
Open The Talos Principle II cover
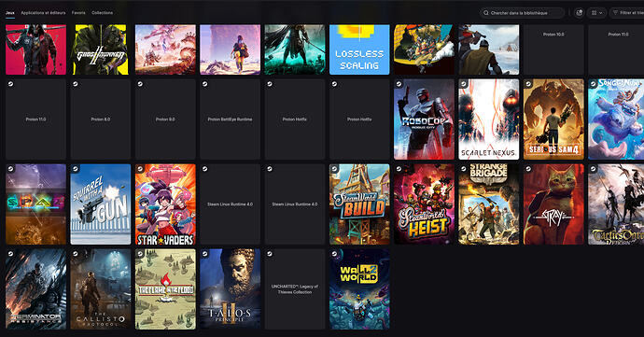[x=230, y=288]
